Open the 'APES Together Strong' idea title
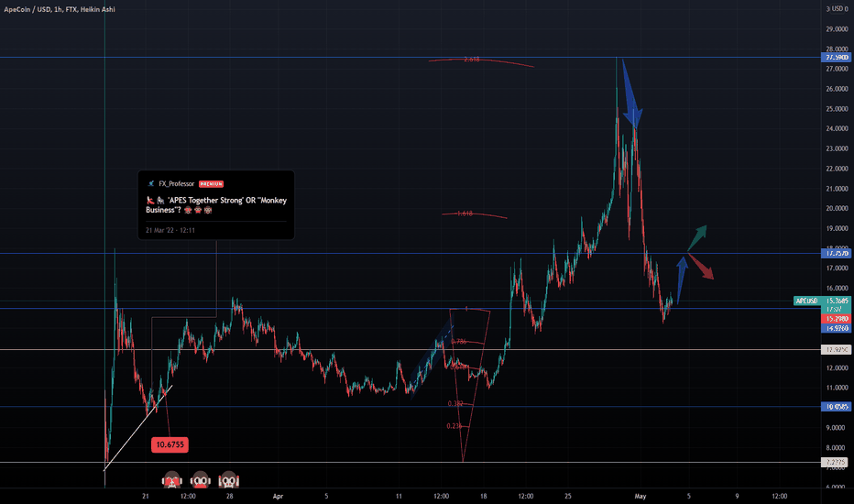This screenshot has height=504, width=854. pos(216,205)
